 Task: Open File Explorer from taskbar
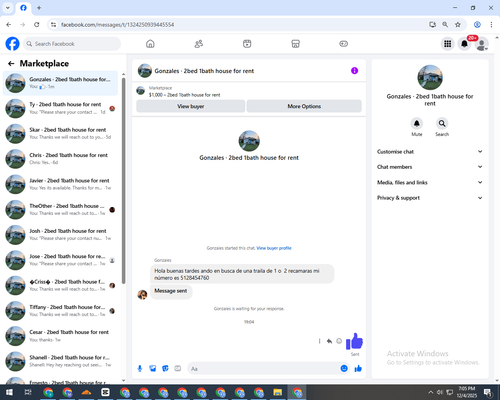click(278, 392)
